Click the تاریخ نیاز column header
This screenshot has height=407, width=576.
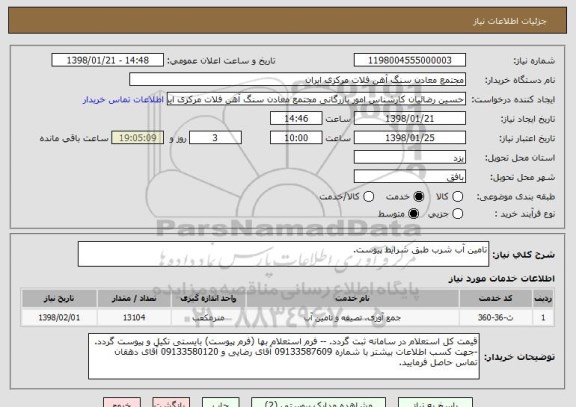(59, 298)
